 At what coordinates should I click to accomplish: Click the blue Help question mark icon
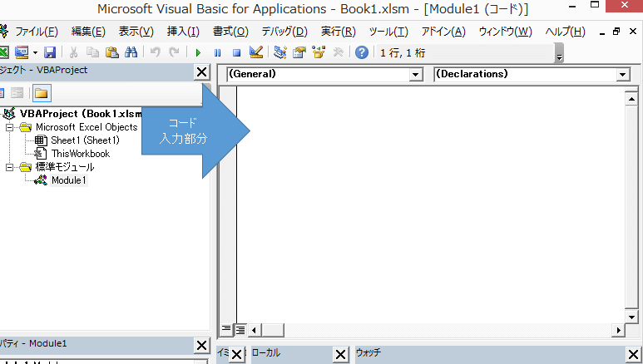[362, 52]
